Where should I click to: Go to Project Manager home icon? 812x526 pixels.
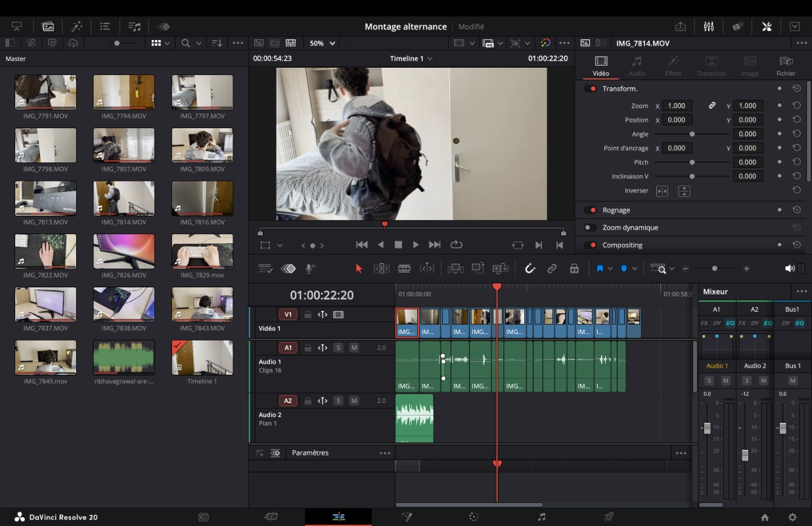point(765,517)
